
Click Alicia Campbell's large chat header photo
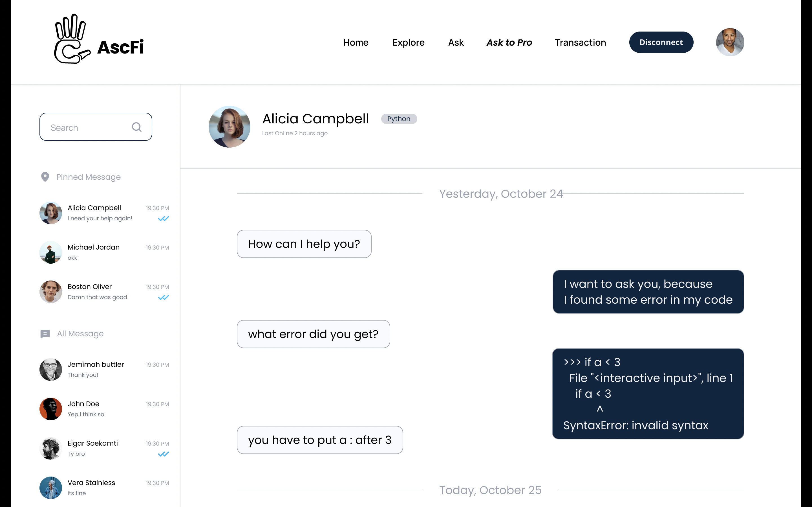click(x=230, y=127)
